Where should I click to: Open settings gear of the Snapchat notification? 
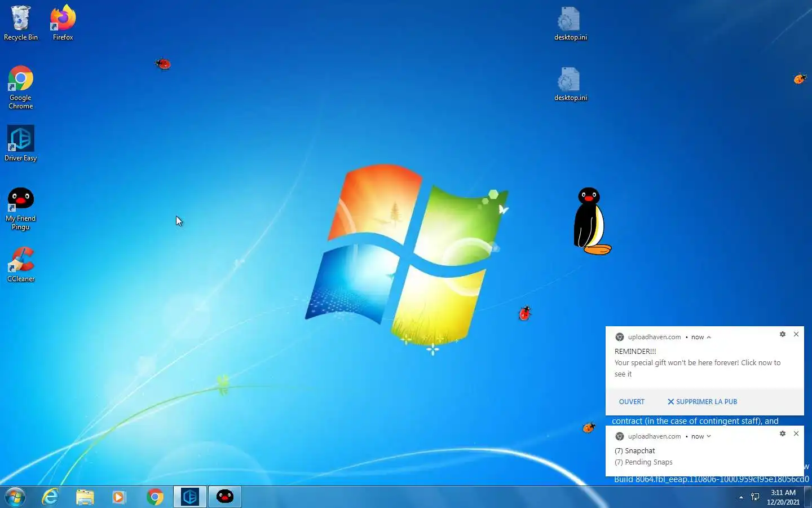pyautogui.click(x=783, y=433)
